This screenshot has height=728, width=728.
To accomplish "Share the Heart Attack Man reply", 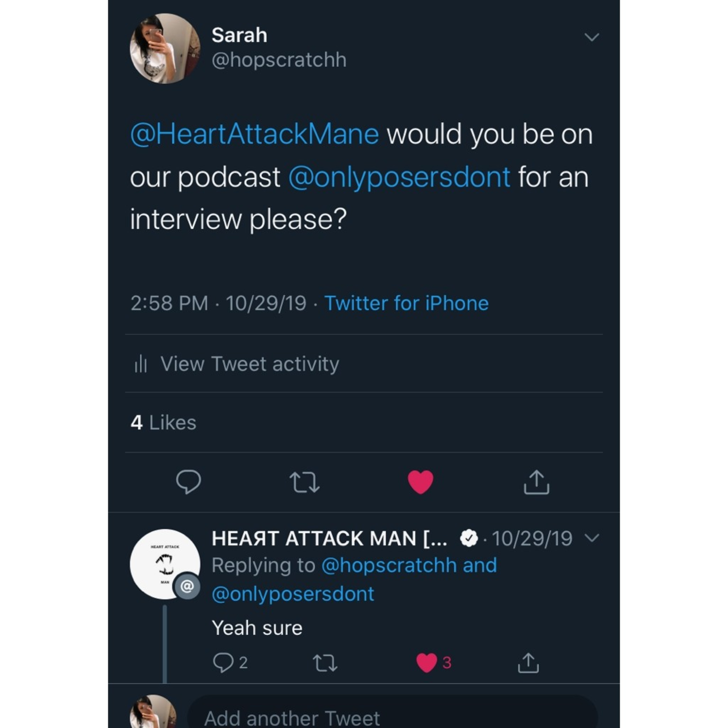I will click(x=528, y=663).
